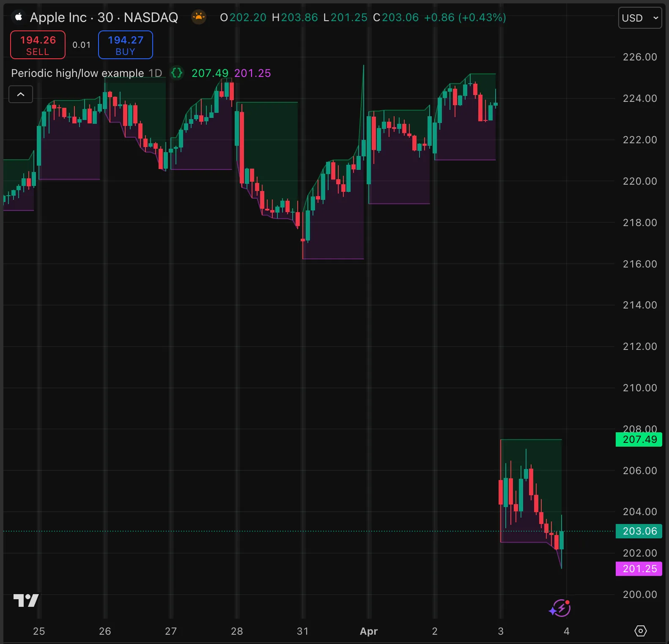Click the green 207.49 price label
This screenshot has height=644, width=669.
coord(639,439)
